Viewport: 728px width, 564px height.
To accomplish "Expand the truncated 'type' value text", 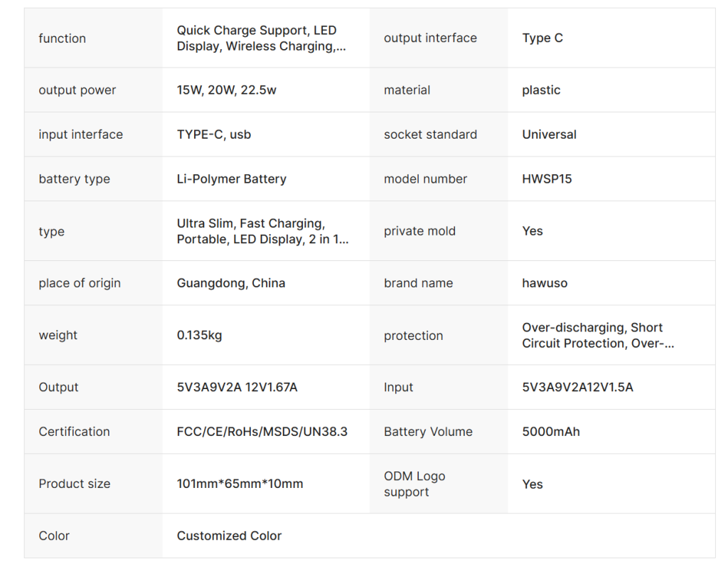I will tap(263, 231).
